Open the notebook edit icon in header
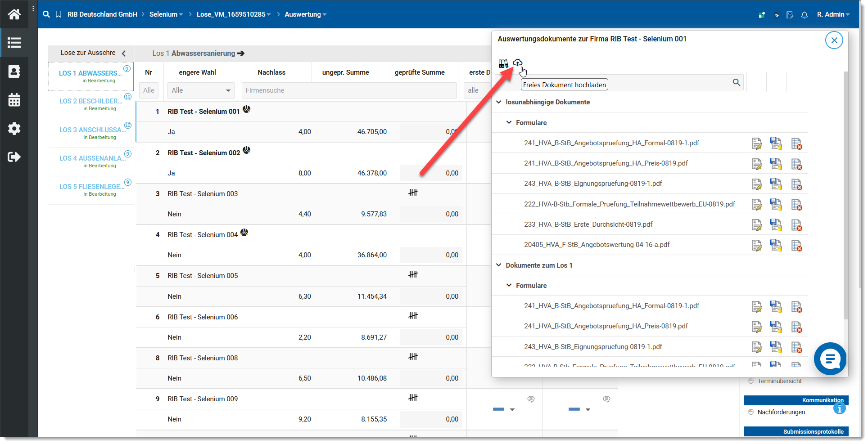The image size is (868, 444). tap(790, 15)
